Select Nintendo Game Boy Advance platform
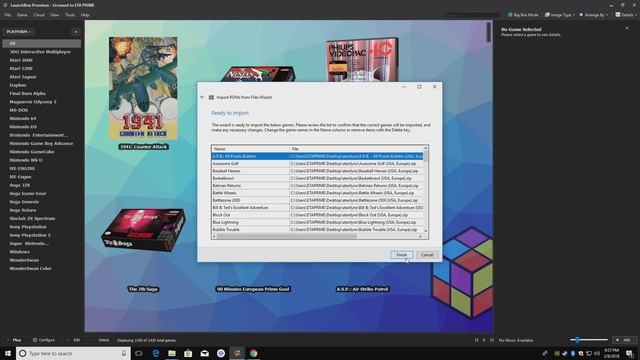This screenshot has height=360, width=640. click(41, 143)
